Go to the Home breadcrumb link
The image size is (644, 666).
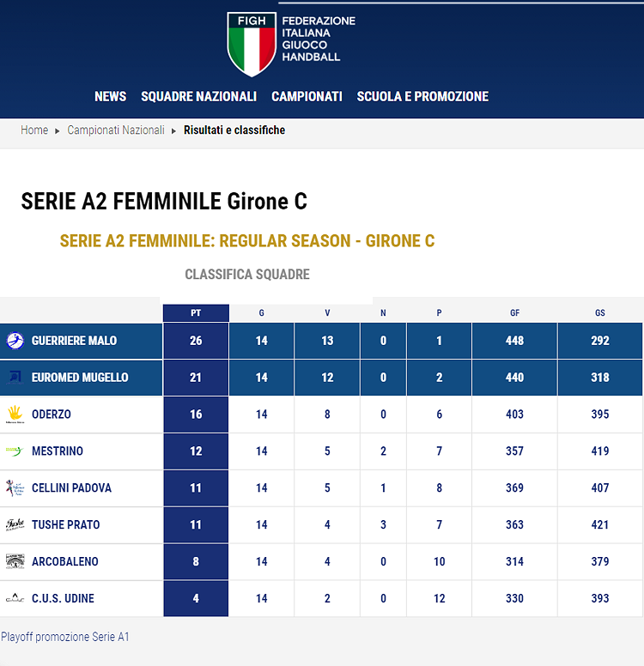pos(34,130)
